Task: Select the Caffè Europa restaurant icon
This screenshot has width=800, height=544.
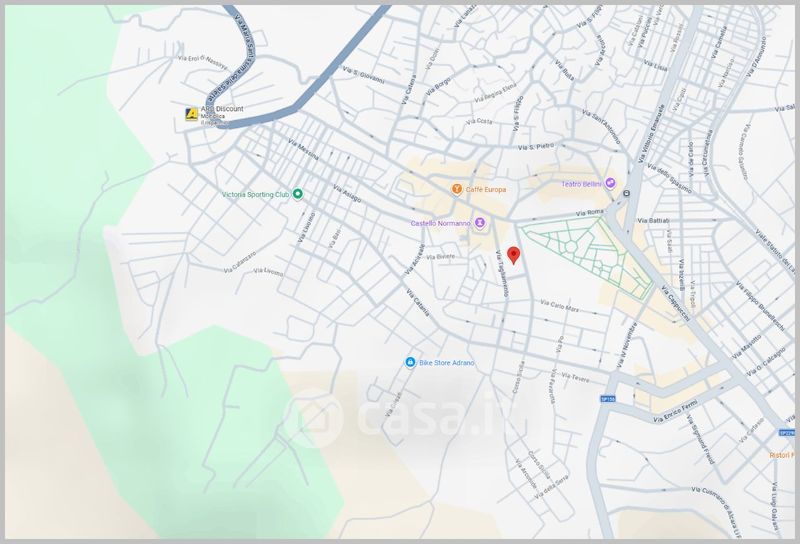Action: pyautogui.click(x=456, y=188)
